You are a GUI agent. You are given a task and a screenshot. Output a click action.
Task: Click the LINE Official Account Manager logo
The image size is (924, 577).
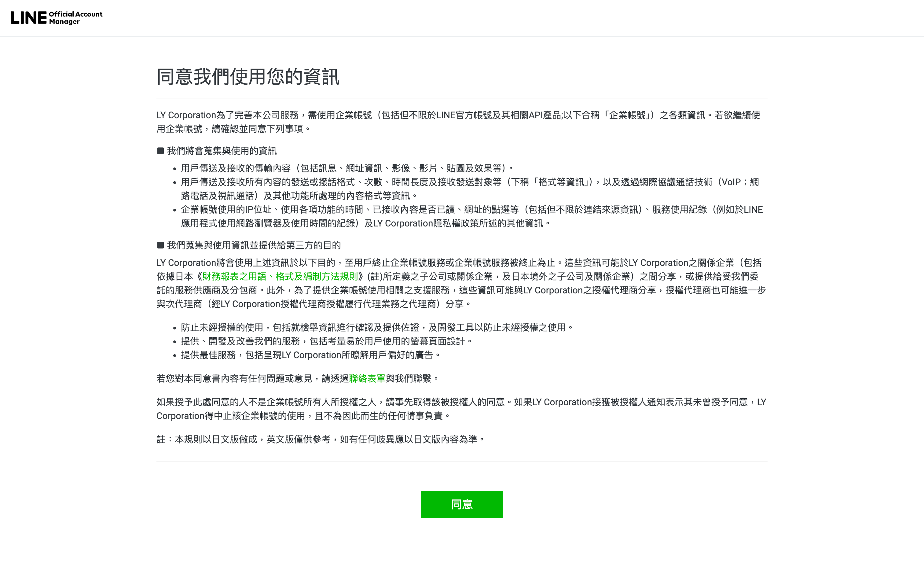tap(57, 18)
